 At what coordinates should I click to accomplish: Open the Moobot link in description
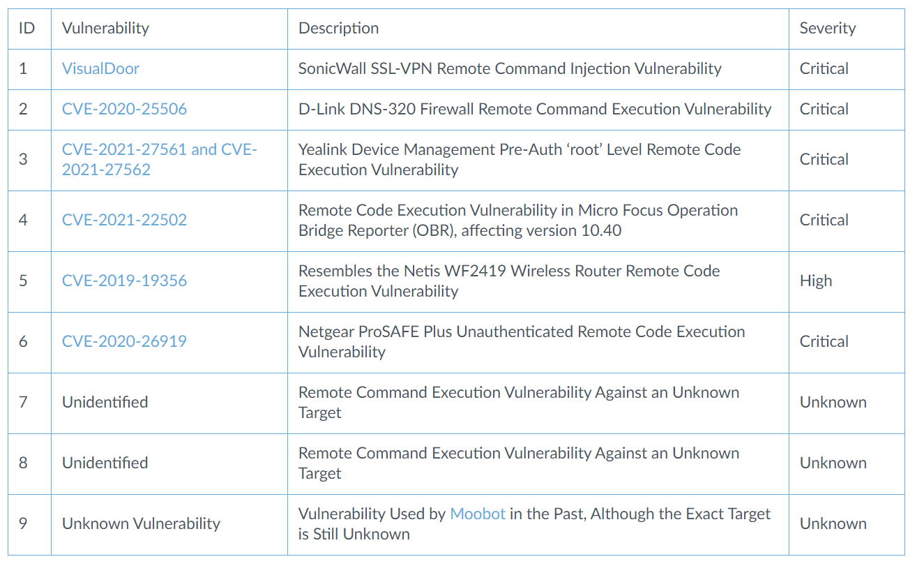click(x=478, y=514)
